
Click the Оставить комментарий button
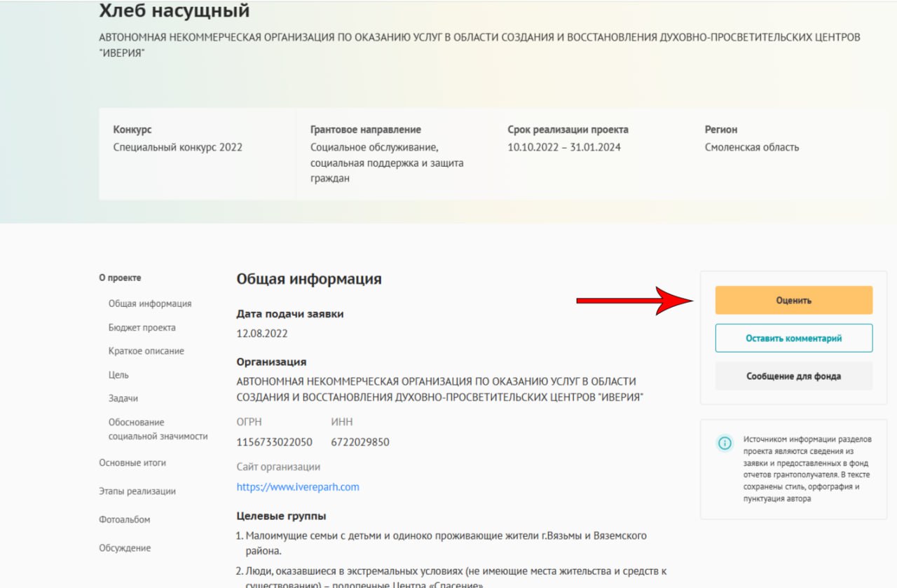coord(793,338)
